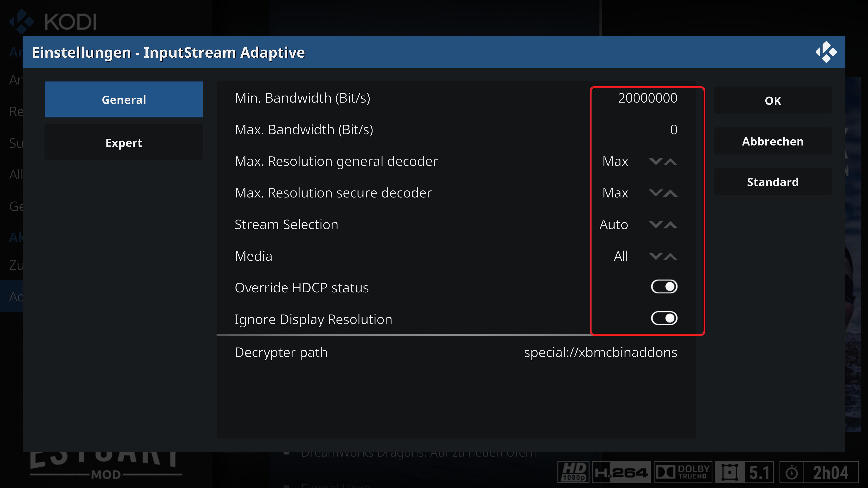Click the Kodi logo in dialog header
The image size is (868, 488).
(826, 52)
